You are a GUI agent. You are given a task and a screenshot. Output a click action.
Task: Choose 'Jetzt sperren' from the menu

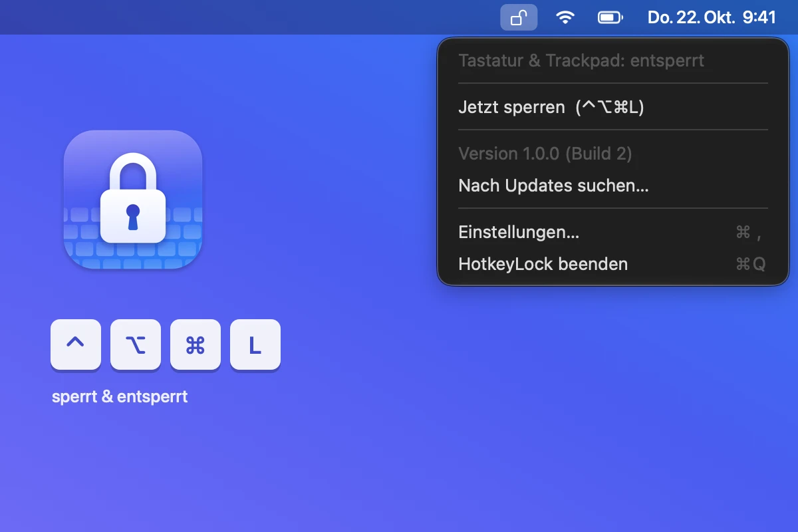pos(612,107)
